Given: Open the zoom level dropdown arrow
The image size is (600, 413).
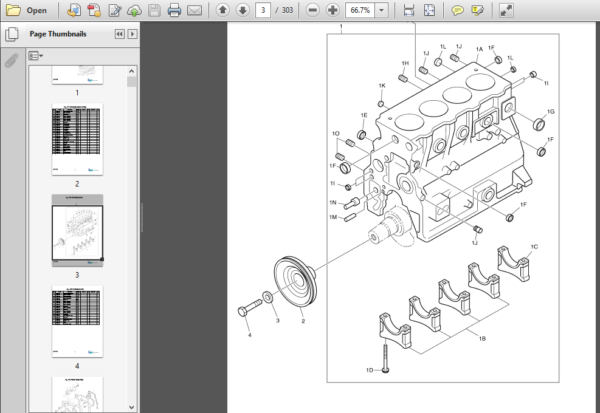Looking at the screenshot, I should tap(382, 10).
